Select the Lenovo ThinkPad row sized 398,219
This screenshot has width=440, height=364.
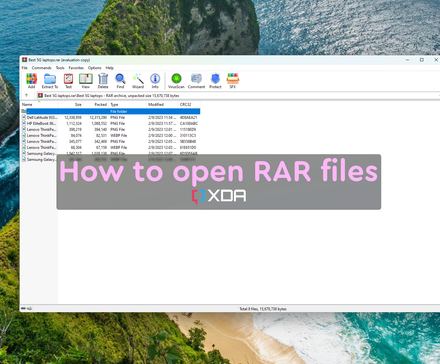pyautogui.click(x=111, y=129)
